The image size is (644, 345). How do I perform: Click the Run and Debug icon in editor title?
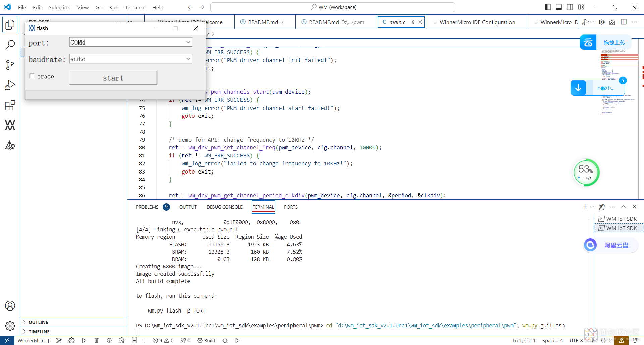tap(585, 22)
